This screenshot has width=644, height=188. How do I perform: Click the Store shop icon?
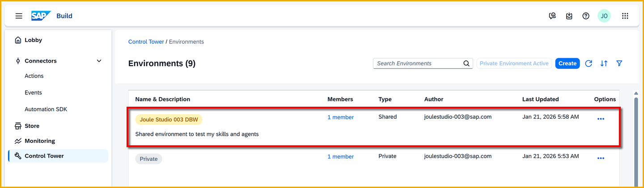[x=18, y=126]
